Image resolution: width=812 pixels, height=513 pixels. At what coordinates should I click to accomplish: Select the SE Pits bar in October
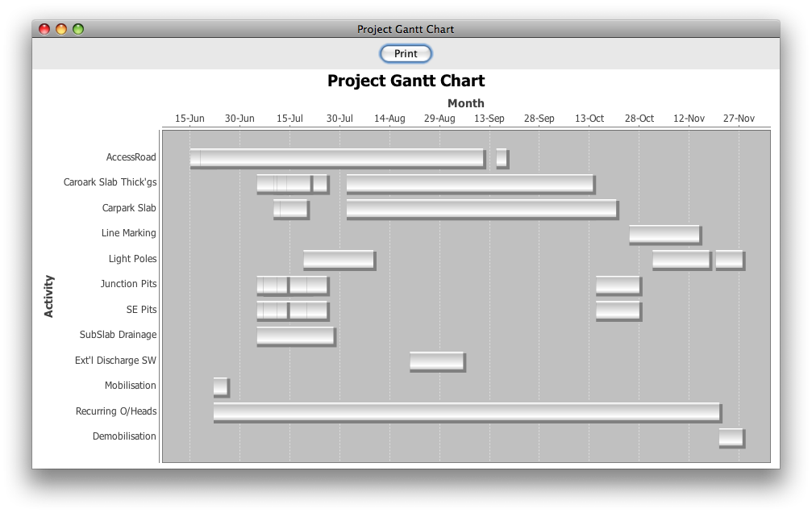618,311
